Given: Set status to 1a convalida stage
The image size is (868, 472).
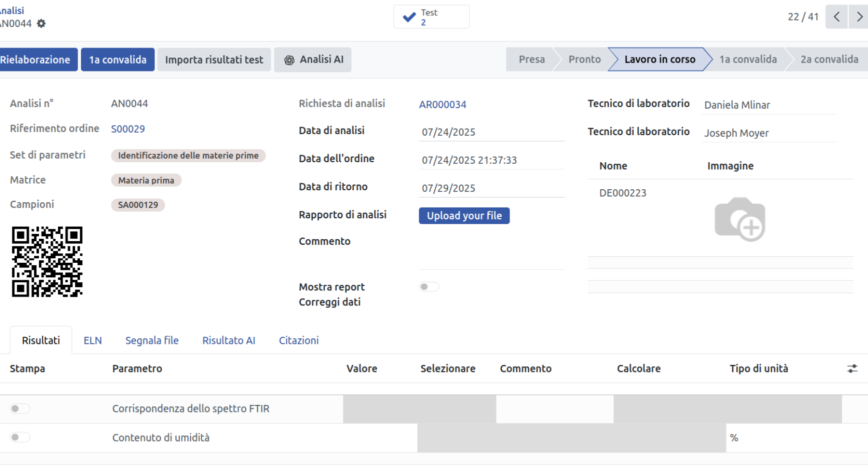Looking at the screenshot, I should point(747,60).
